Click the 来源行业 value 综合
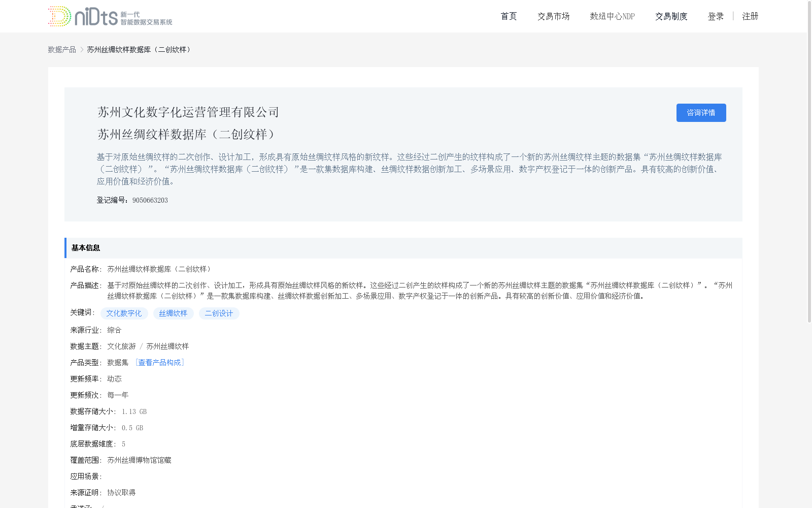This screenshot has height=508, width=812. click(x=114, y=330)
